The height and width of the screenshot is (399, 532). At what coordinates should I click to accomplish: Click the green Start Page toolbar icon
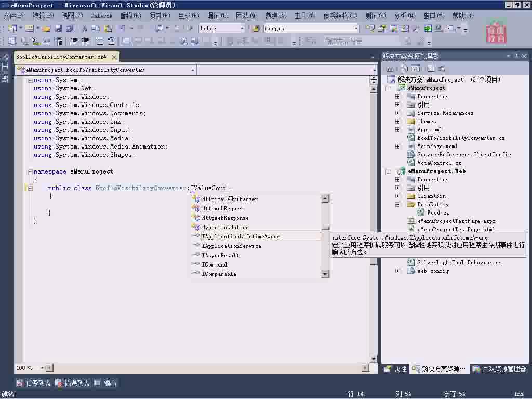pos(428,29)
